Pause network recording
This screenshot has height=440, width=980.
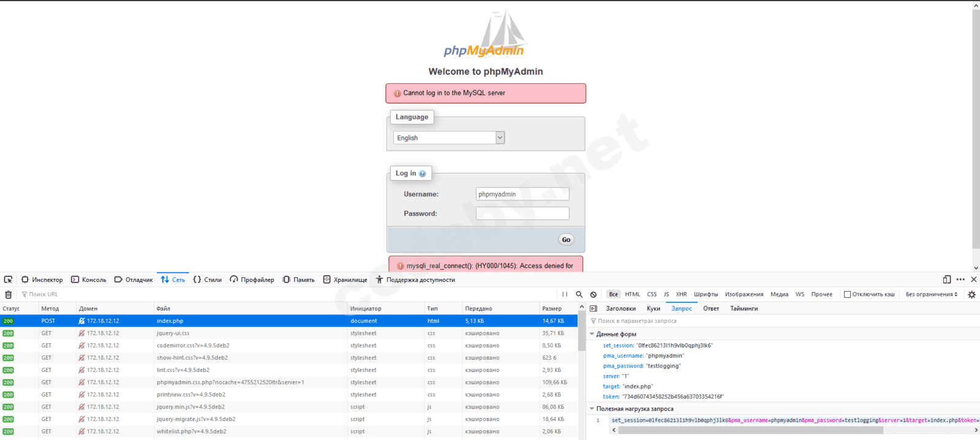click(x=565, y=295)
